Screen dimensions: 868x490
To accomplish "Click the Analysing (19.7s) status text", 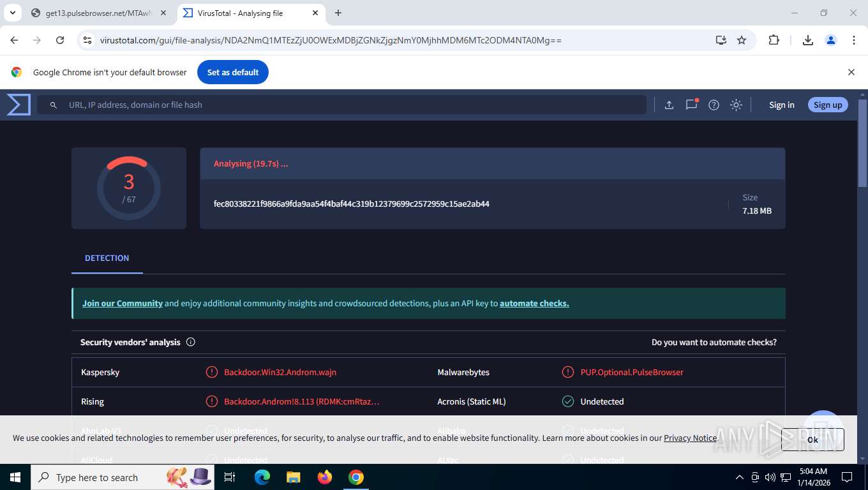I will [x=251, y=163].
